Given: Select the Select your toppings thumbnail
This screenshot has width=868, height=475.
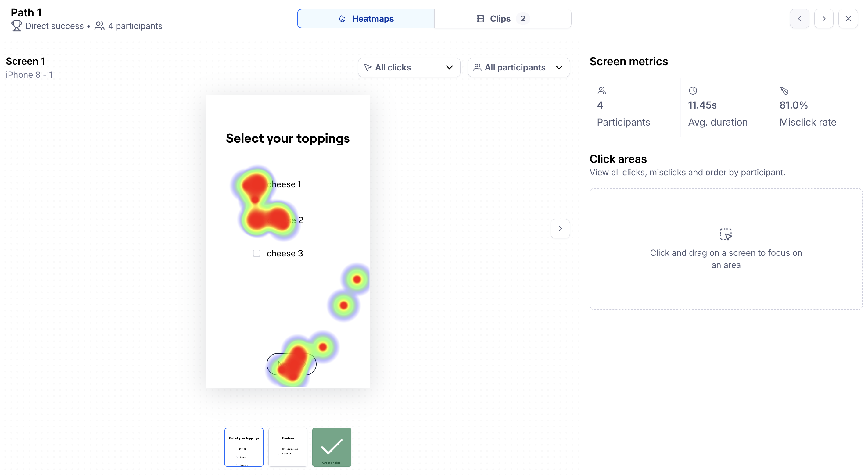Looking at the screenshot, I should (244, 447).
